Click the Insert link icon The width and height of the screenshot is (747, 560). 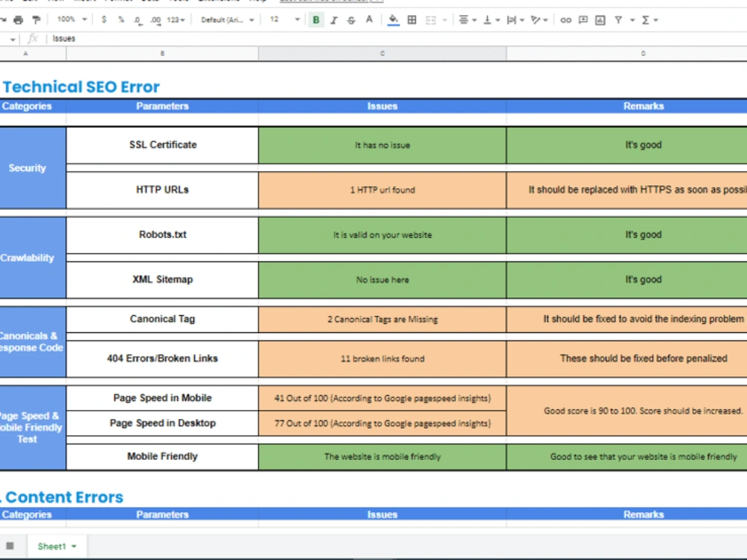(565, 20)
